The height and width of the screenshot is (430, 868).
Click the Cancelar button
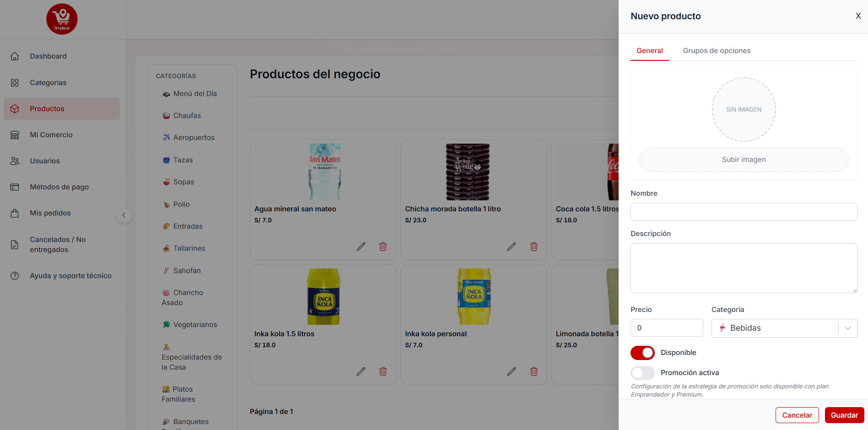coord(797,415)
